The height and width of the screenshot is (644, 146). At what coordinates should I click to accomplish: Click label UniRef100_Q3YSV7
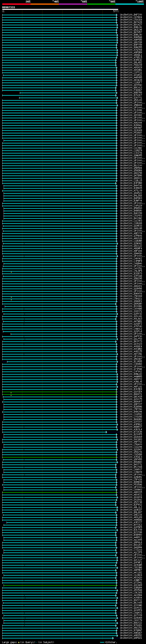131,422
